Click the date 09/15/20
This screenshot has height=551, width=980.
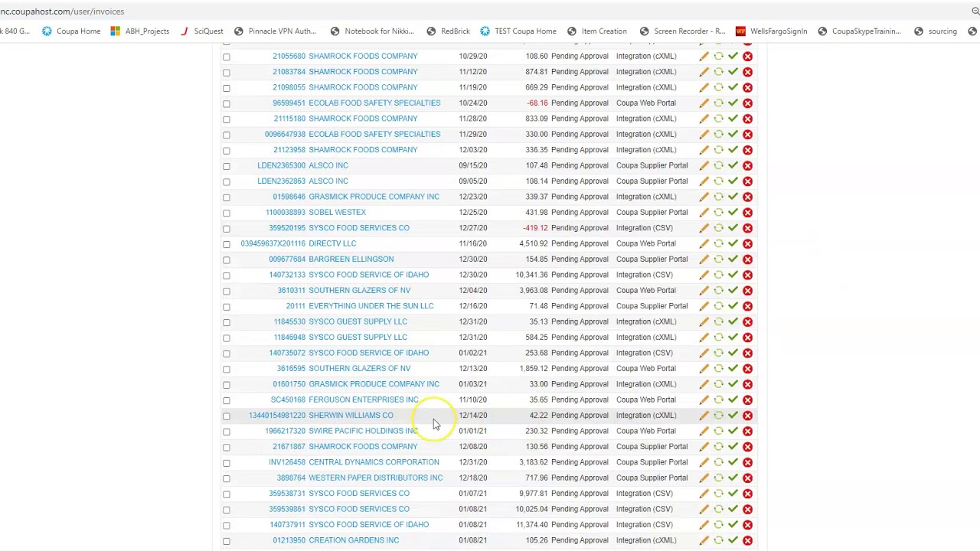(473, 165)
